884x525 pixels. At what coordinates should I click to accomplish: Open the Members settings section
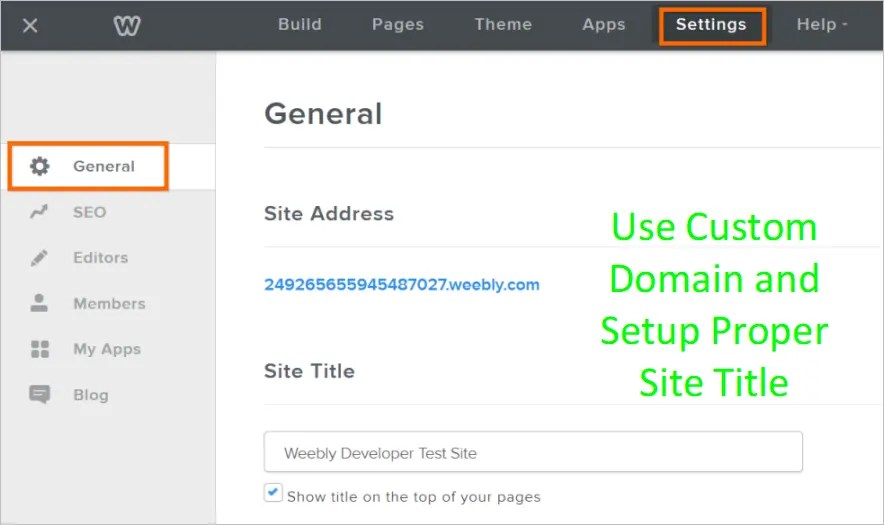pos(108,303)
